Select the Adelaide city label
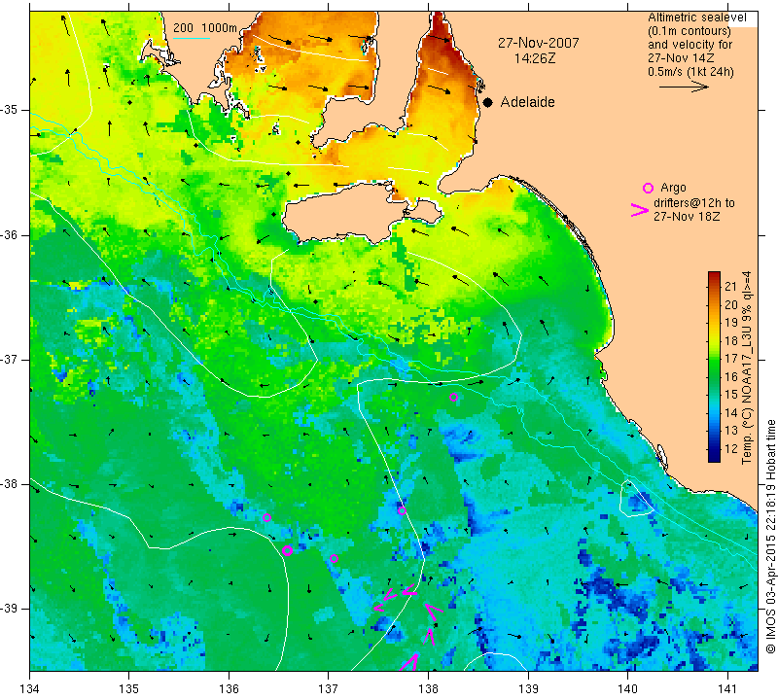This screenshot has height=700, width=778. (527, 102)
